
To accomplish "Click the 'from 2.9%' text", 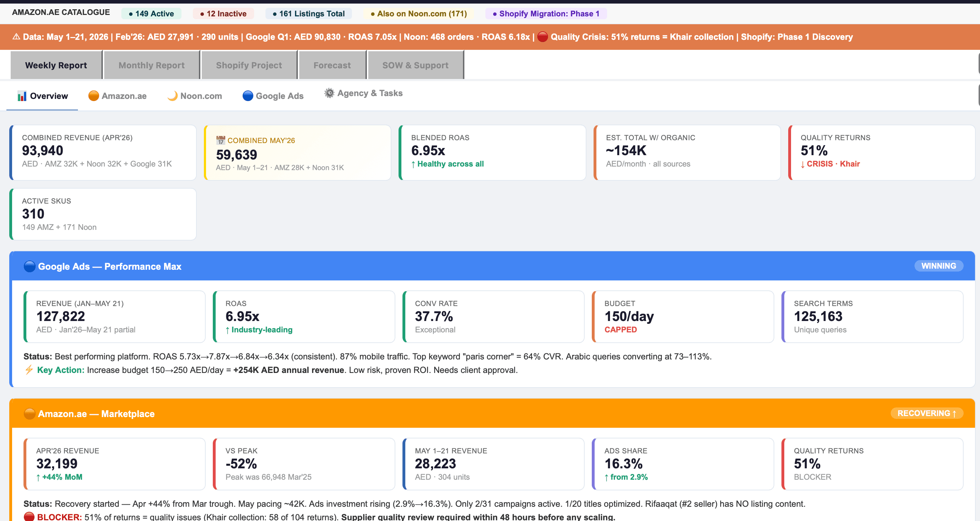I will pyautogui.click(x=629, y=477).
